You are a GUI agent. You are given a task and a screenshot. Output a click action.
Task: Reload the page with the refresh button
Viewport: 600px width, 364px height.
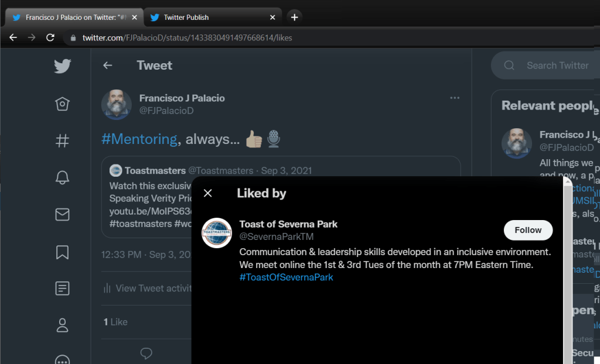[x=50, y=37]
